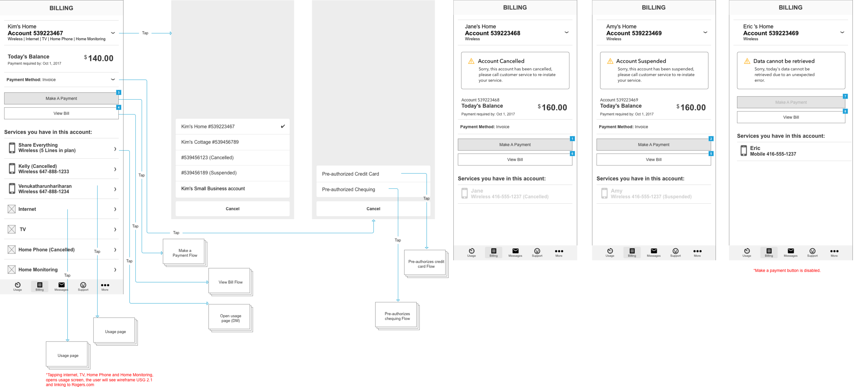The width and height of the screenshot is (868, 387).
Task: Click Cancel under the account list sheet
Action: click(x=232, y=209)
